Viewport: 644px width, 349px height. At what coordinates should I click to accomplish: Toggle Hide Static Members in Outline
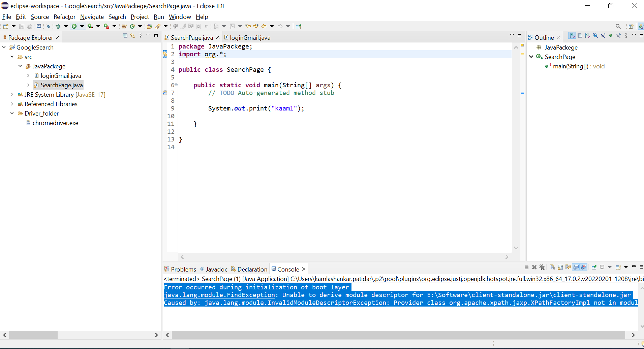[x=603, y=35]
